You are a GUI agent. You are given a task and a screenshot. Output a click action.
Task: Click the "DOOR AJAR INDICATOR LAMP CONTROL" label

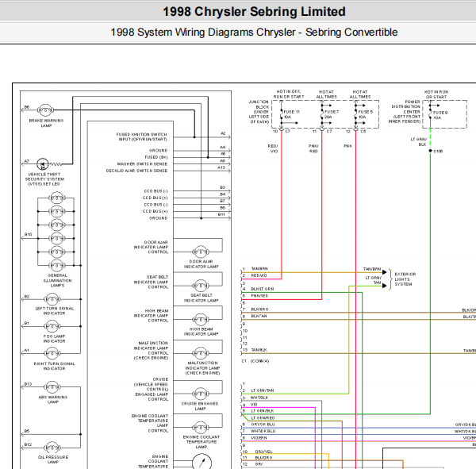151,247
